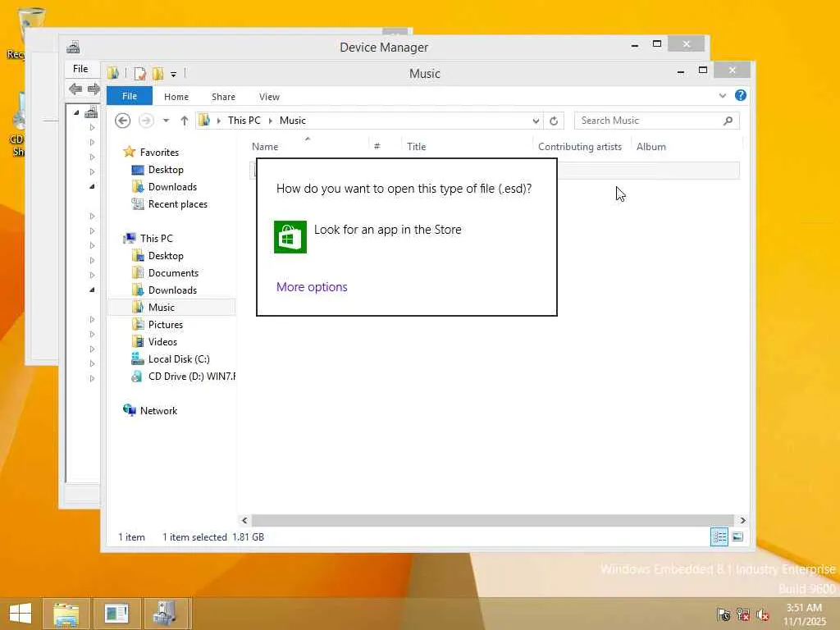840x630 pixels.
Task: Switch to the View ribbon tab
Action: (x=269, y=97)
